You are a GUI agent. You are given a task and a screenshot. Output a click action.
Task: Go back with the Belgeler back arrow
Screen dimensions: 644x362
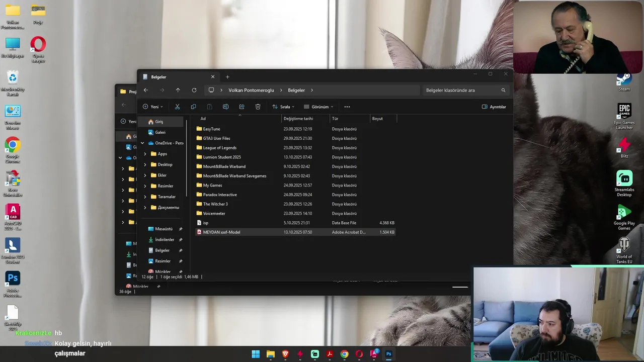pos(145,90)
